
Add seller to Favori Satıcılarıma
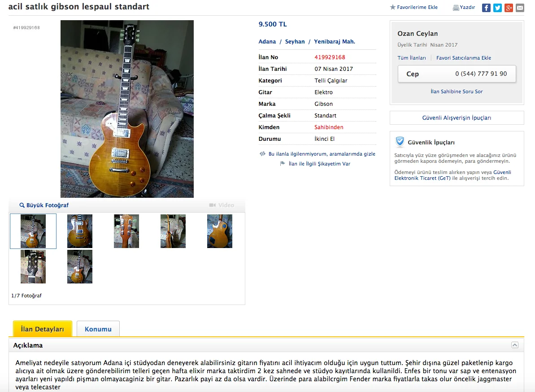coord(464,58)
